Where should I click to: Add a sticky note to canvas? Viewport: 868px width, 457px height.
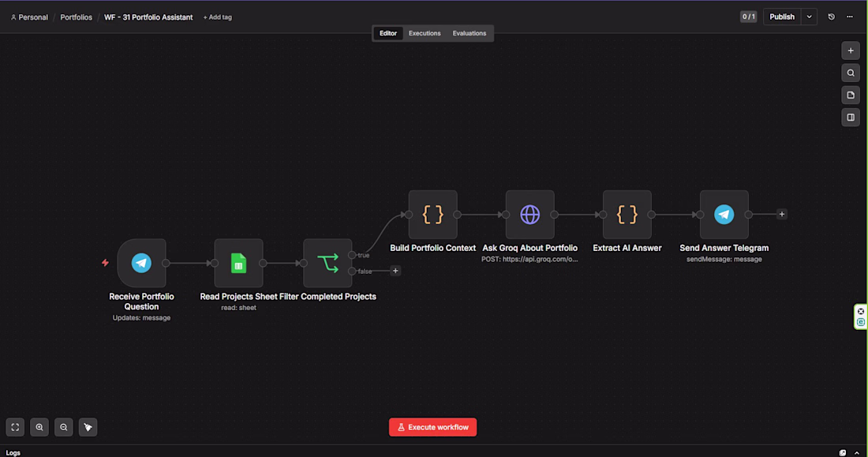pyautogui.click(x=851, y=95)
